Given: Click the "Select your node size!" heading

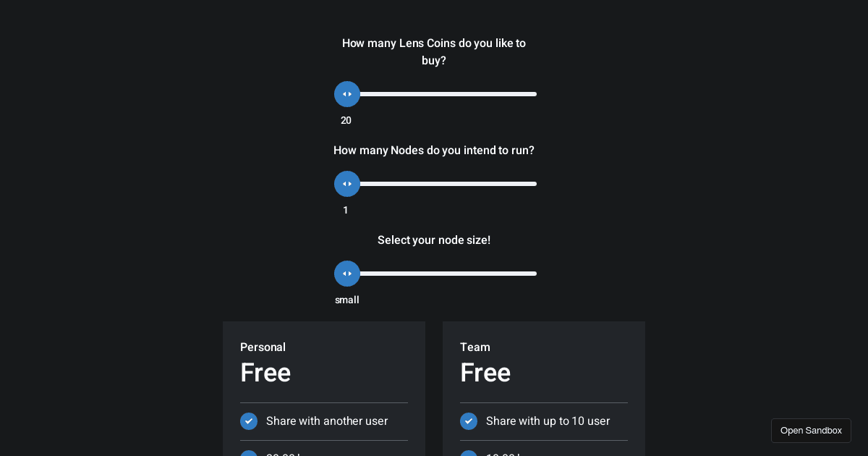Looking at the screenshot, I should pos(434,240).
